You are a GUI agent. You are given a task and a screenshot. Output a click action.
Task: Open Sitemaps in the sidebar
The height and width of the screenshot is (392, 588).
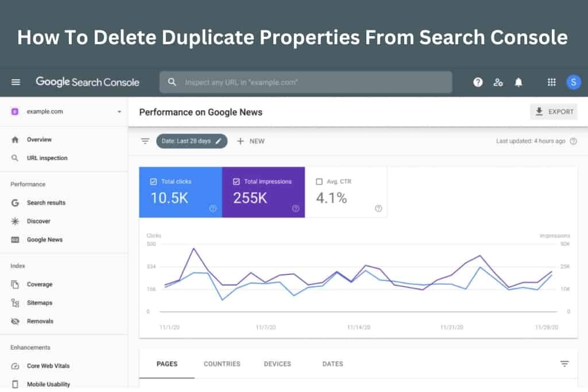pyautogui.click(x=39, y=303)
